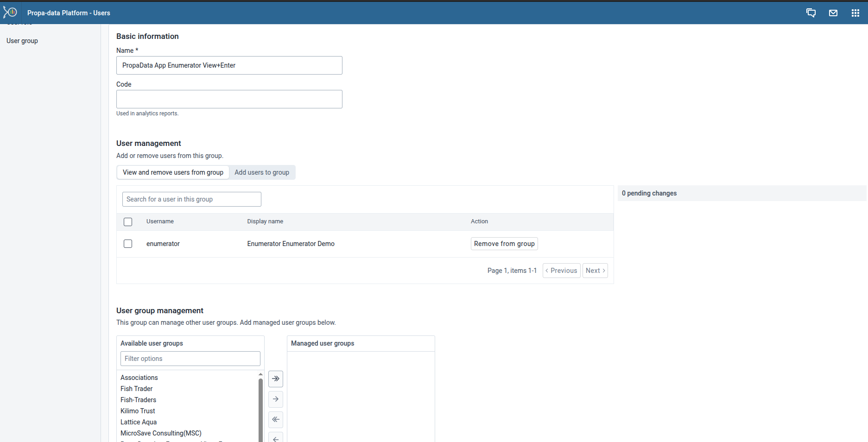Click the move-selected-left arrow
The height and width of the screenshot is (442, 868).
click(x=275, y=438)
